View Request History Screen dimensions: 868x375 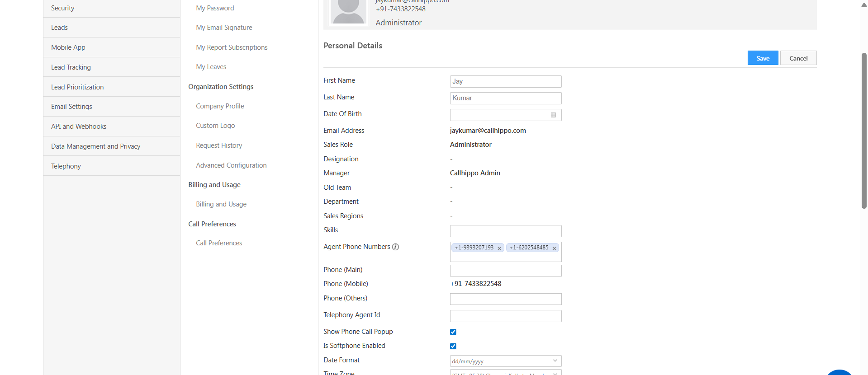219,145
